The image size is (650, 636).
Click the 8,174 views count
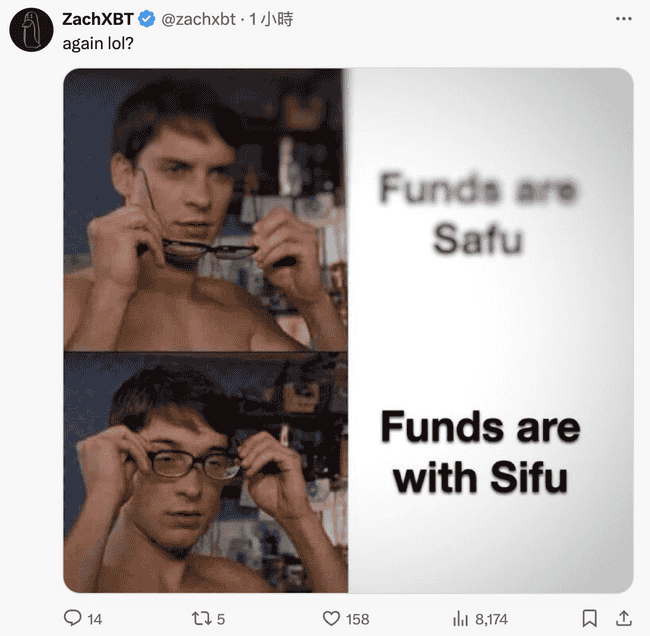tap(491, 619)
